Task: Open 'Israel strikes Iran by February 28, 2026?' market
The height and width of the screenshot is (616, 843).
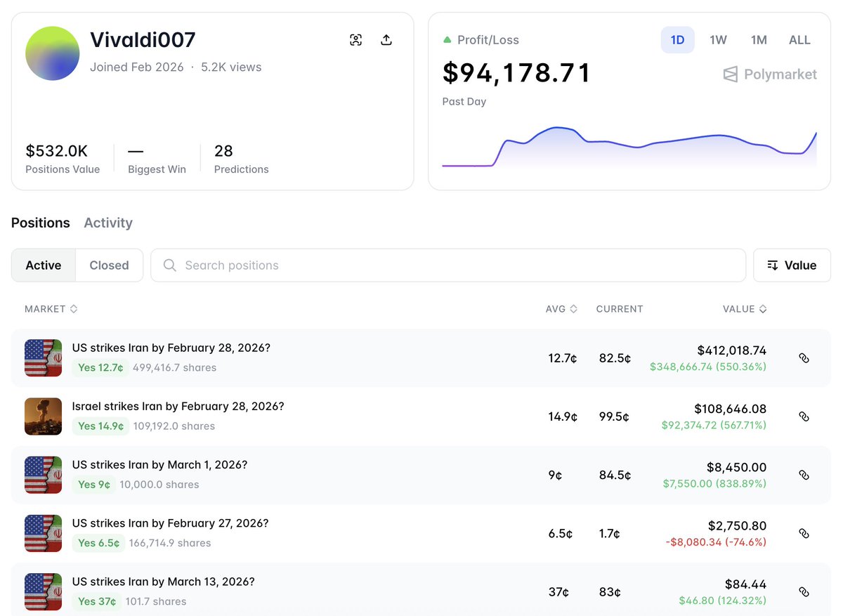Action: pyautogui.click(x=178, y=407)
